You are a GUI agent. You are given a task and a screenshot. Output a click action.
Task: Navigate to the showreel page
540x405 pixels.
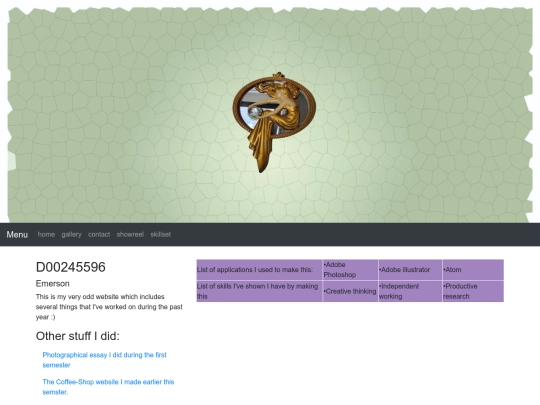[x=130, y=235]
